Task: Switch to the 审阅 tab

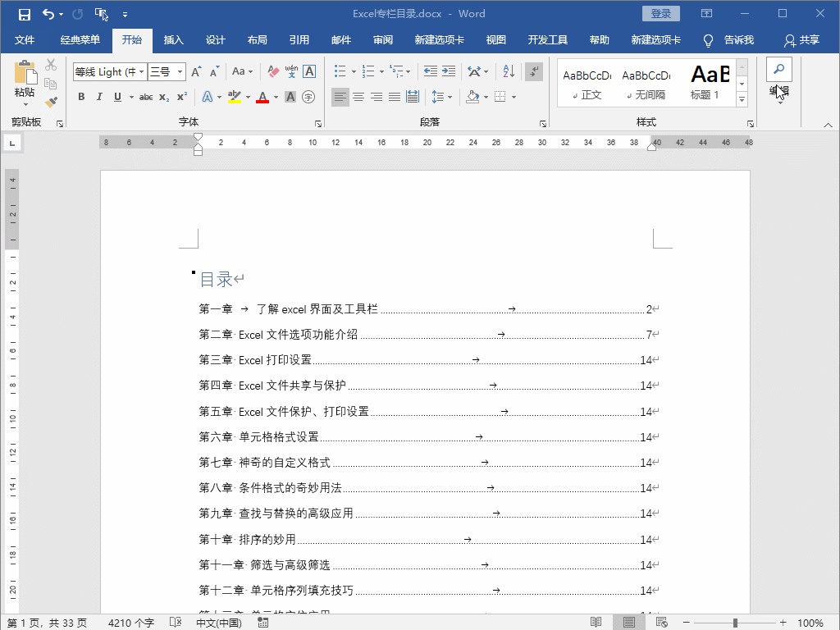Action: 383,40
